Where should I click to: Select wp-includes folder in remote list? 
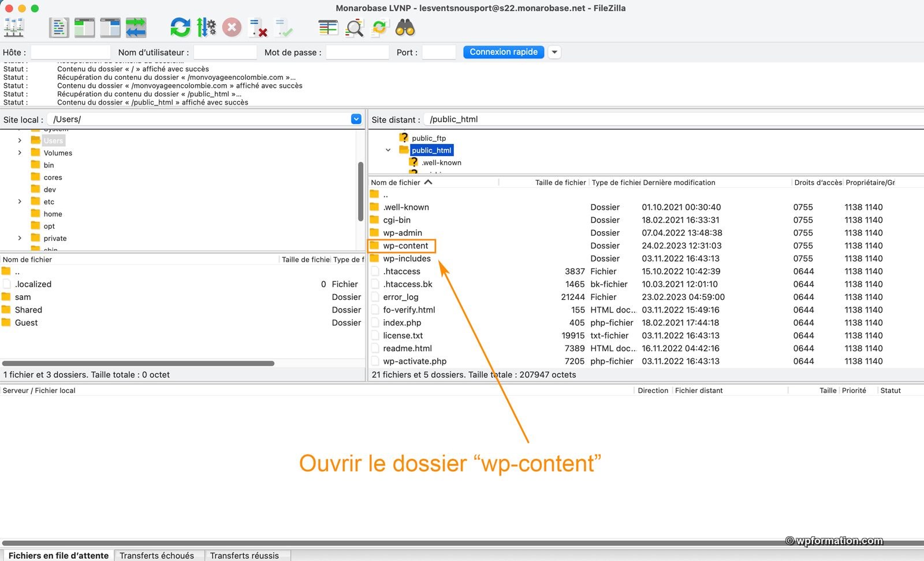click(407, 258)
